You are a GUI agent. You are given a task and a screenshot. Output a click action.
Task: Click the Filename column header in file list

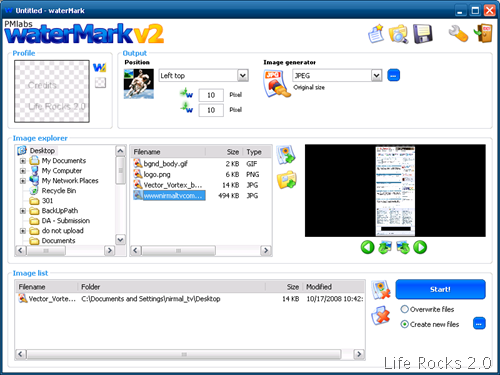(x=168, y=152)
